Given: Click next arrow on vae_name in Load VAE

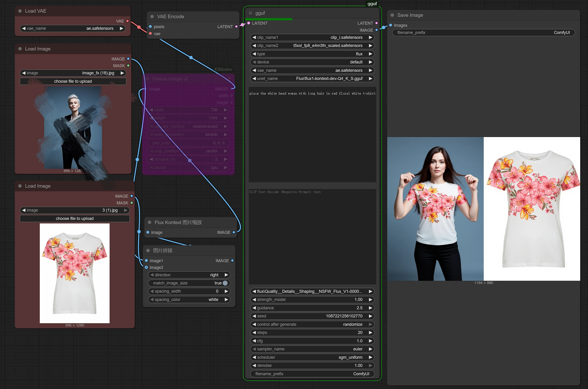Looking at the screenshot, I should (121, 28).
